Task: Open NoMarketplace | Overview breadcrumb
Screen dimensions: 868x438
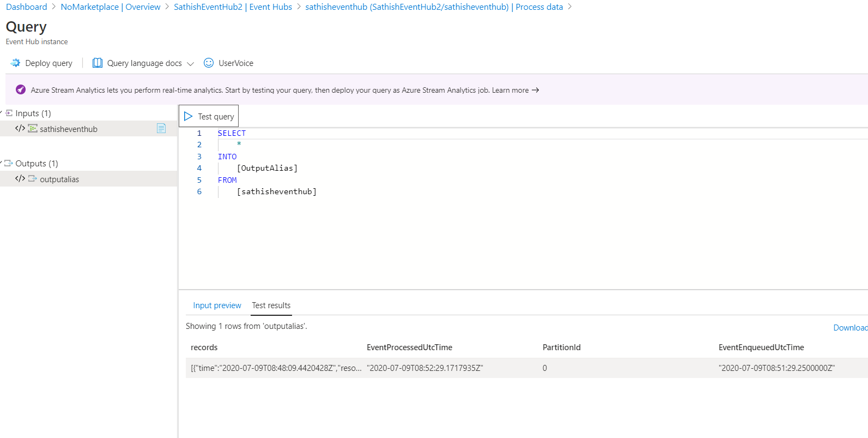Action: [111, 7]
